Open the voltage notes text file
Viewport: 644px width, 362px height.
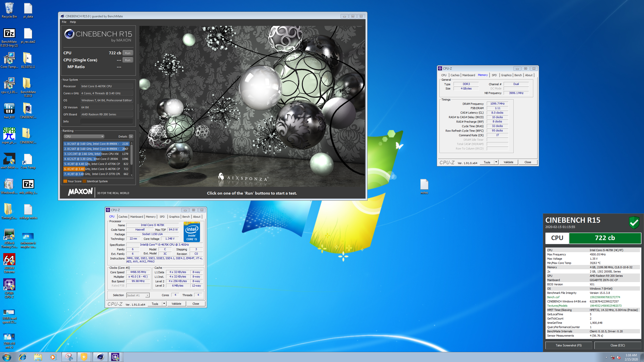[28, 211]
